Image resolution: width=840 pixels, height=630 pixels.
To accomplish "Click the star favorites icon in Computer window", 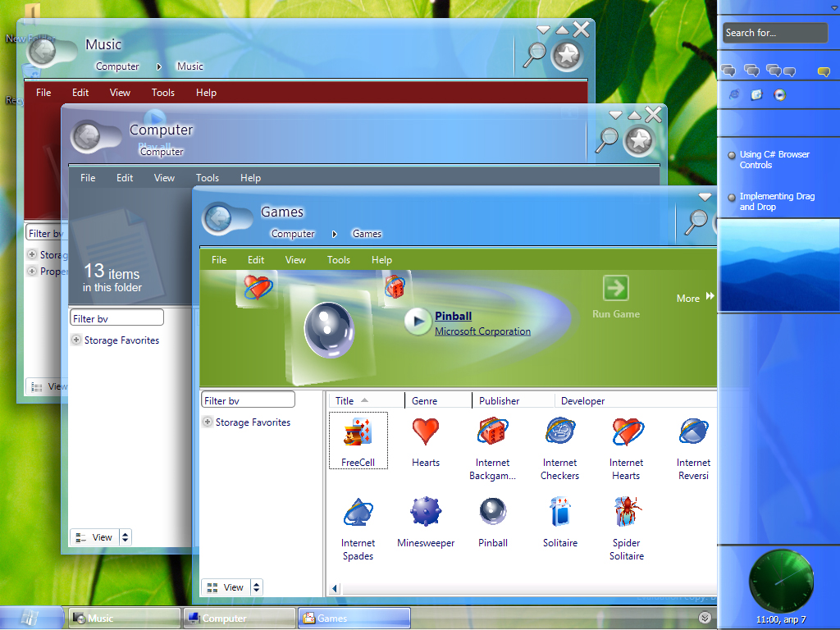I will (640, 141).
